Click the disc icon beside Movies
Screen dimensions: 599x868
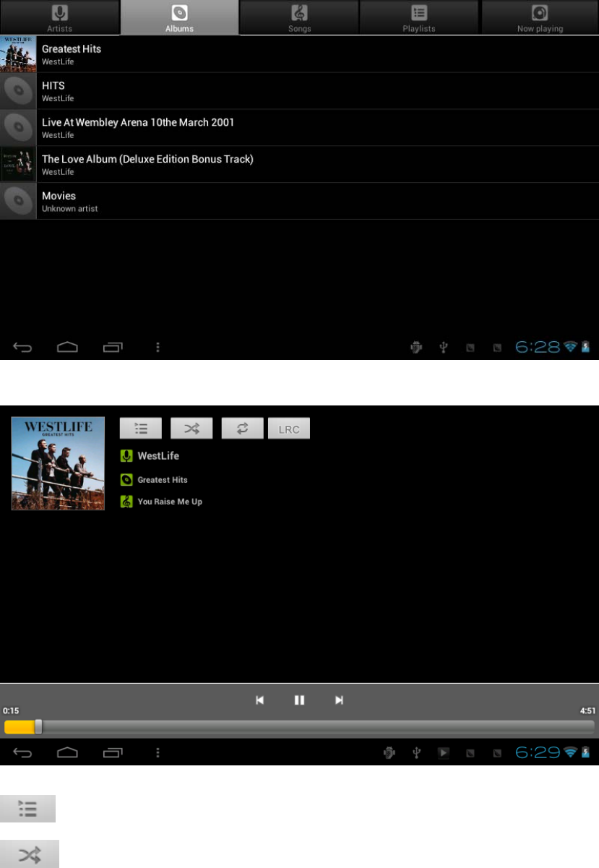point(18,201)
